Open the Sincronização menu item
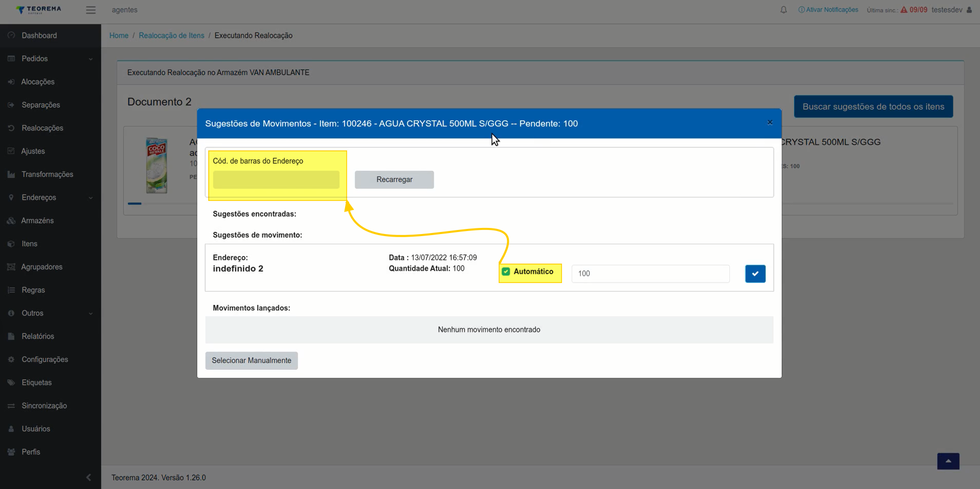 point(51,406)
